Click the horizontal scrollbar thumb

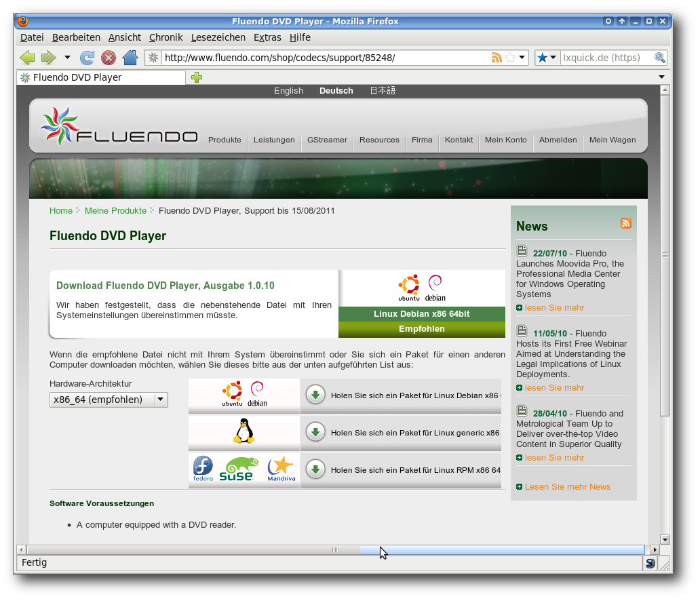click(336, 549)
